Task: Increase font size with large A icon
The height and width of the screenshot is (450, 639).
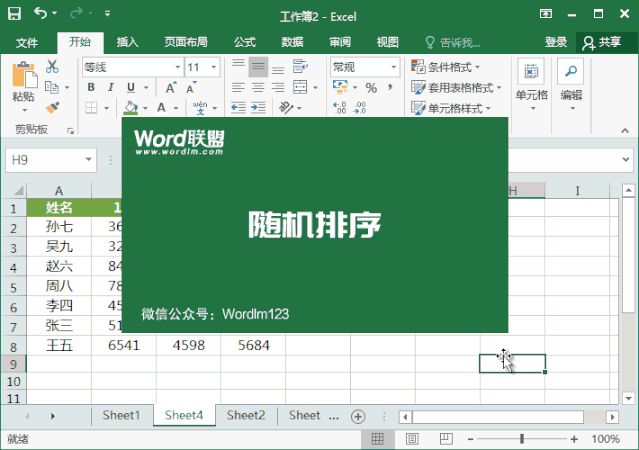Action: tap(171, 88)
